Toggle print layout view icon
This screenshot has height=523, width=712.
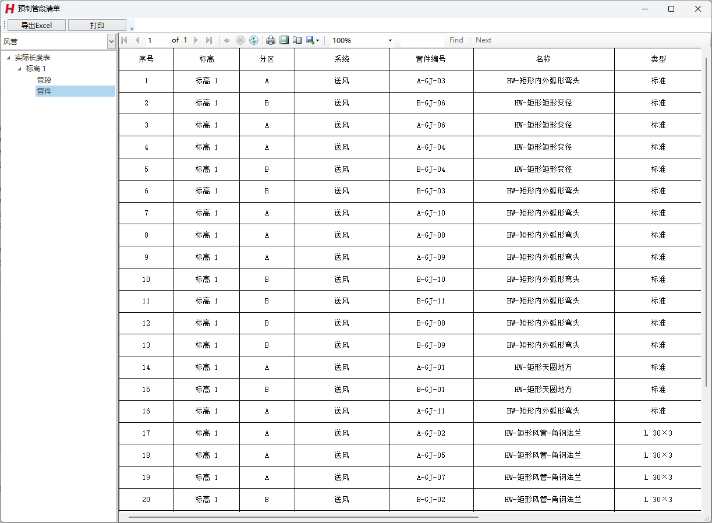click(x=284, y=40)
